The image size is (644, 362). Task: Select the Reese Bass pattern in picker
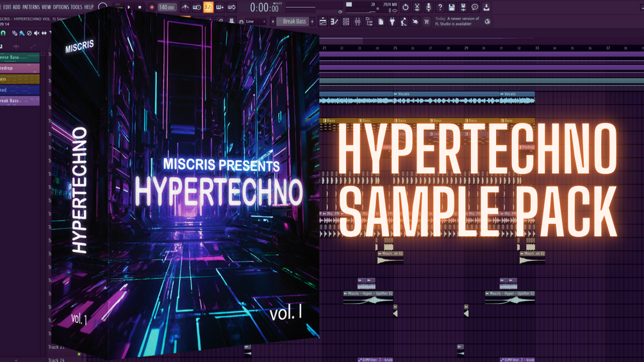click(x=20, y=58)
